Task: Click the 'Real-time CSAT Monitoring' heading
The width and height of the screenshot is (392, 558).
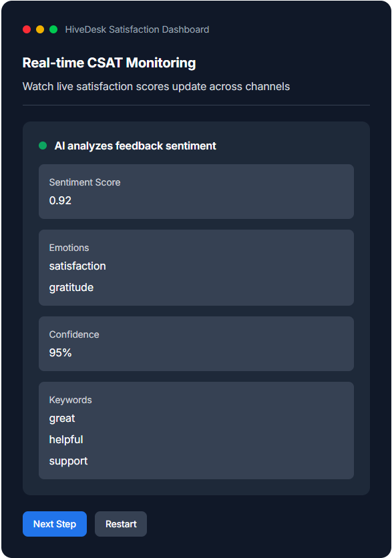Action: 110,62
